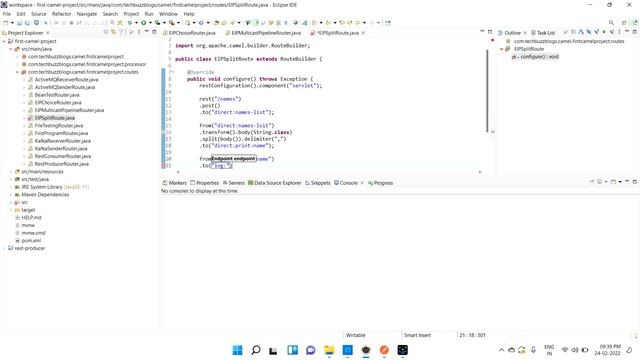640x360 pixels.
Task: Open the File menu
Action: coord(7,14)
